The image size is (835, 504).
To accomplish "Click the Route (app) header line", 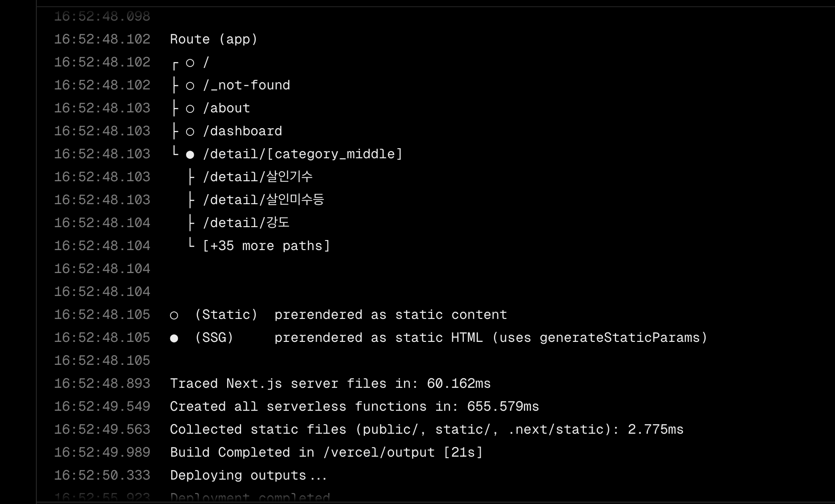I will pos(214,39).
